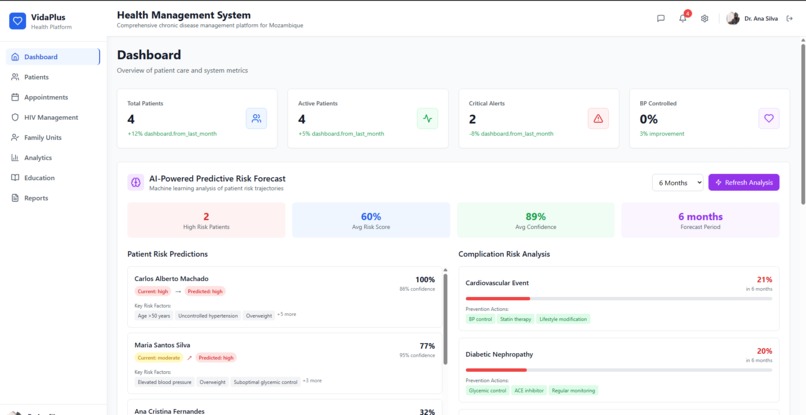This screenshot has height=415, width=806.
Task: Navigate to HIV Management label
Action: [51, 117]
